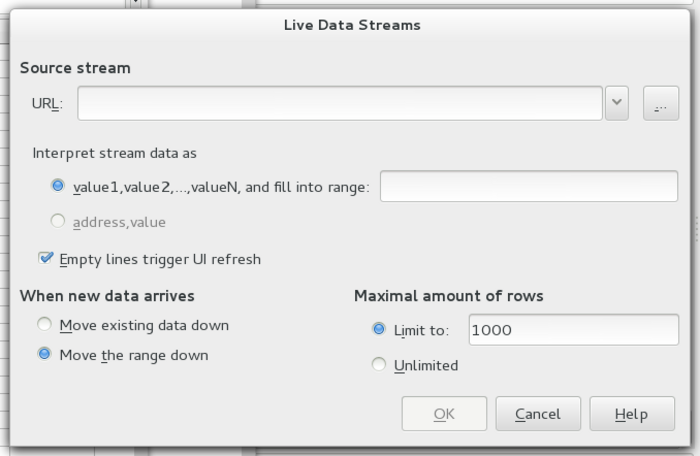
Task: Click the fill into range input field
Action: point(529,186)
